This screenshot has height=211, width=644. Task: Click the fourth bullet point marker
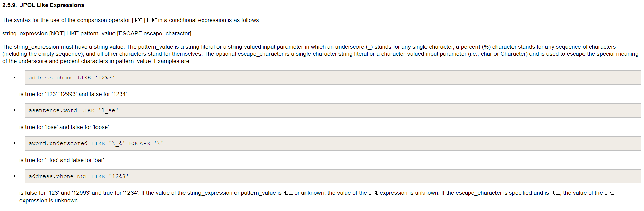pos(14,176)
